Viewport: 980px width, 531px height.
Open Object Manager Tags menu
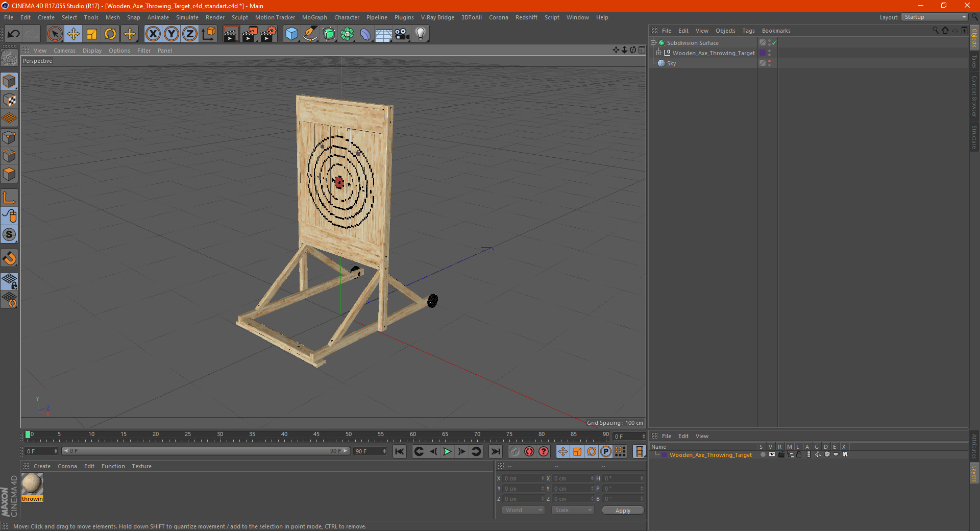click(x=748, y=31)
